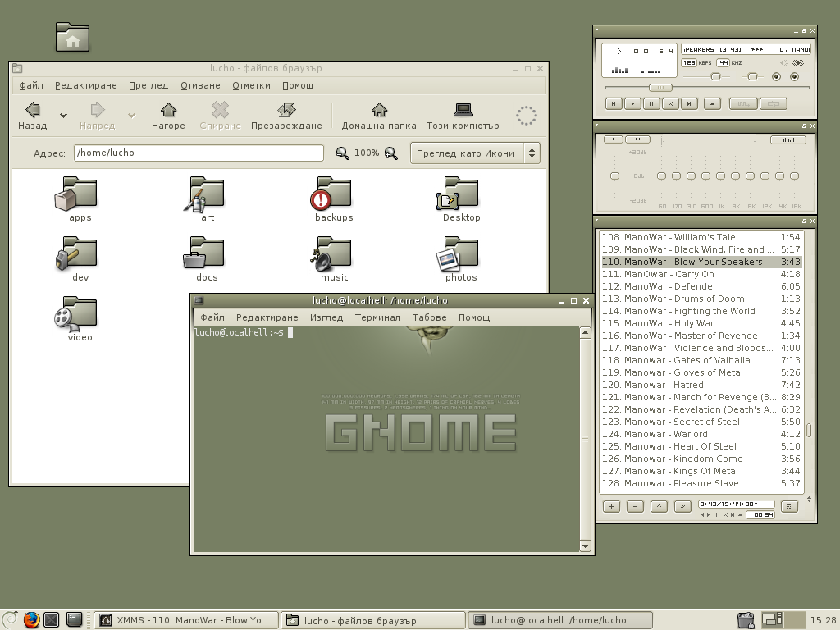Toggle repeat in XMMS player
This screenshot has width=840, height=630.
click(774, 104)
